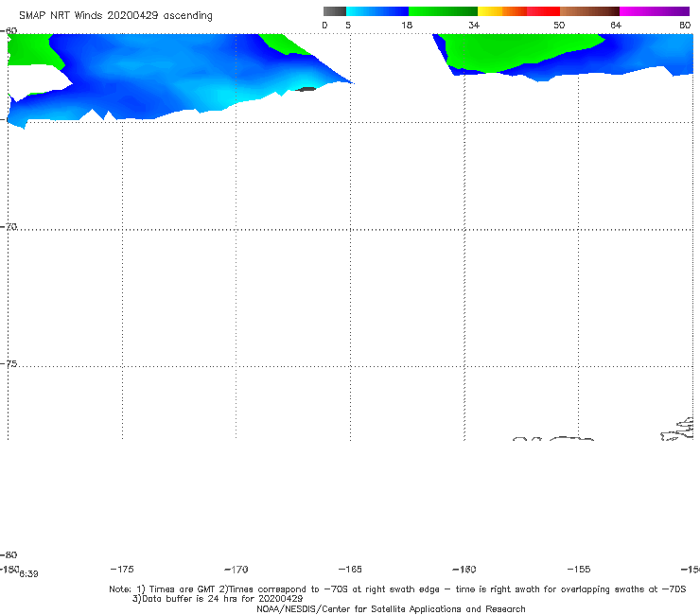
Task: Click the longitude label '-165'
Action: (350, 569)
